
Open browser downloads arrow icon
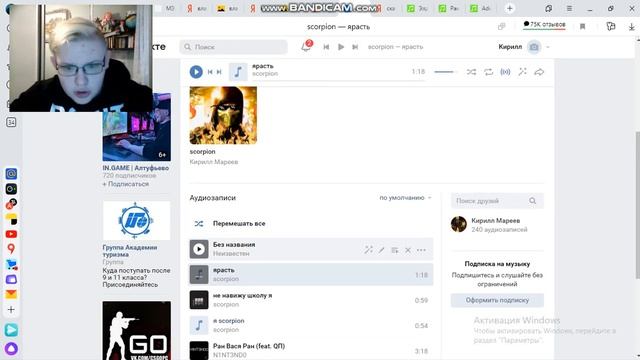pos(631,27)
